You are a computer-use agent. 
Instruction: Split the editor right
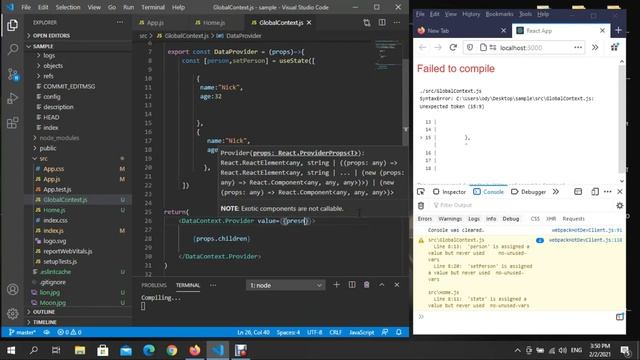pyautogui.click(x=382, y=22)
